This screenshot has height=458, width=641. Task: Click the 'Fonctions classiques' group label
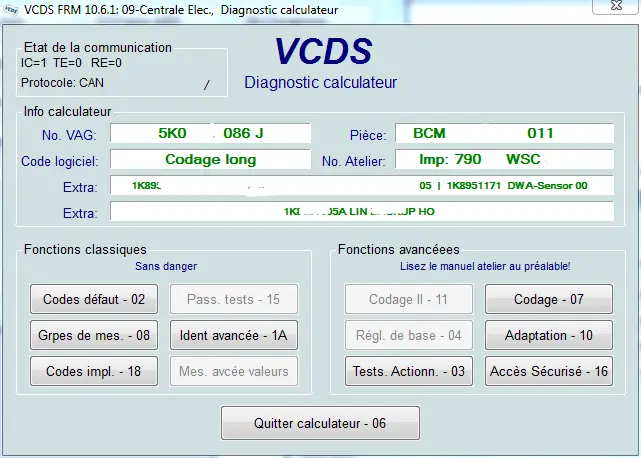[85, 249]
